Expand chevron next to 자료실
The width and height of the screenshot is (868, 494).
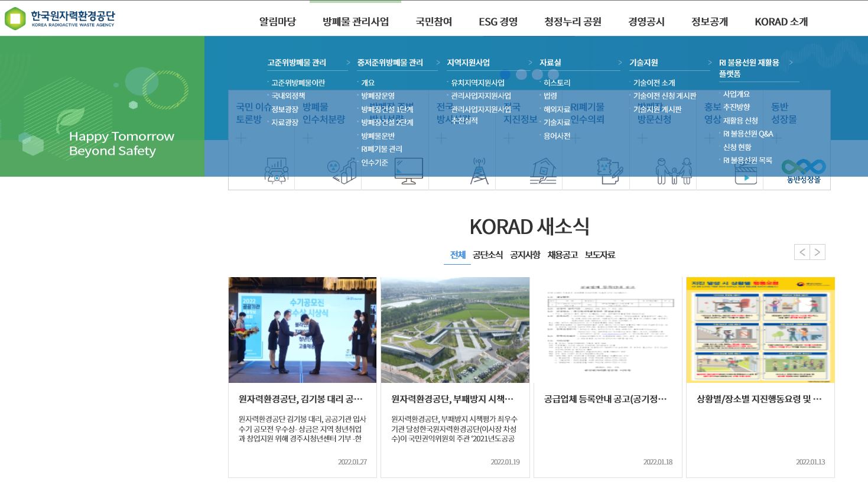coord(620,63)
